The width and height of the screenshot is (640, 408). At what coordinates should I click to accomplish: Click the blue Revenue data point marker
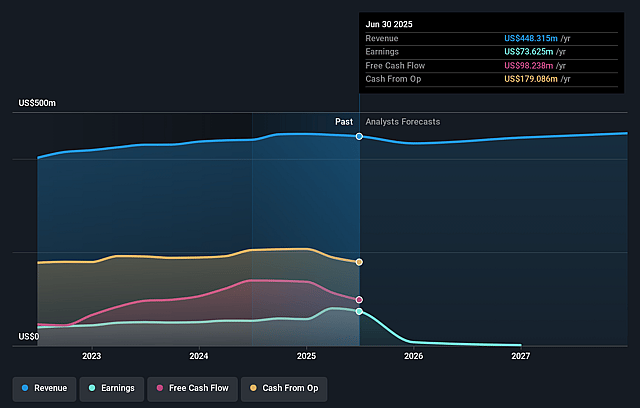point(359,136)
